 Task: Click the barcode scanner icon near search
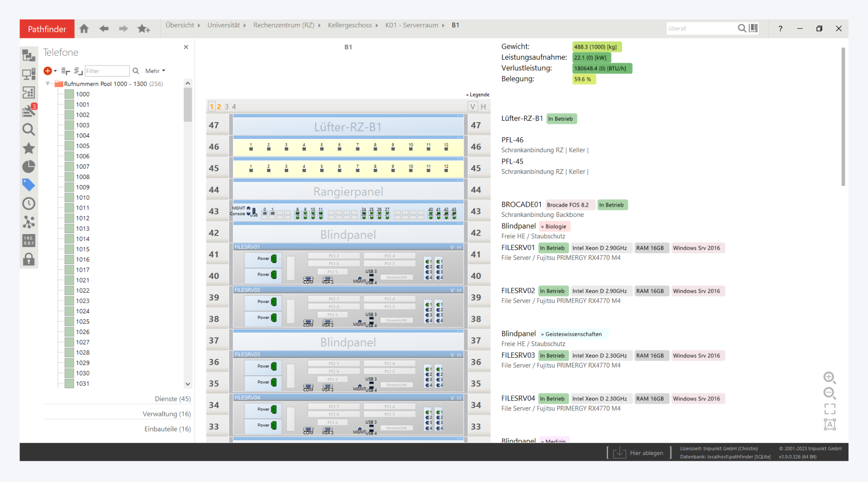click(754, 28)
